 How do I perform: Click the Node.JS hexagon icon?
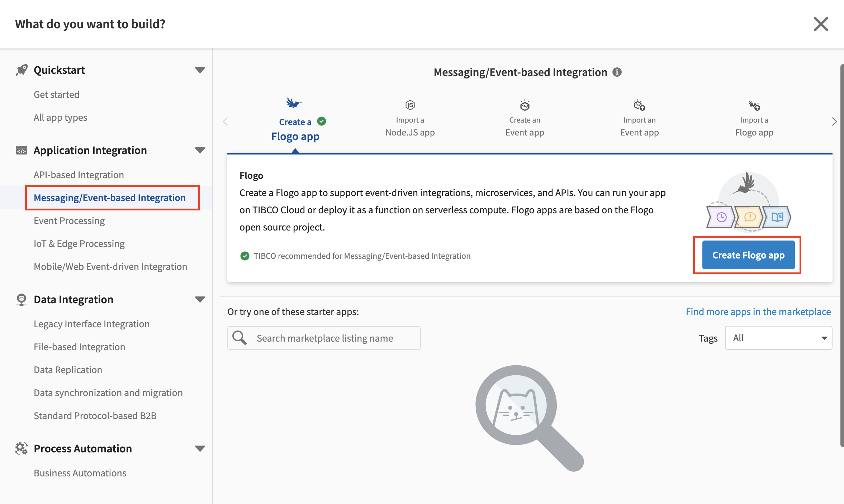click(x=410, y=105)
